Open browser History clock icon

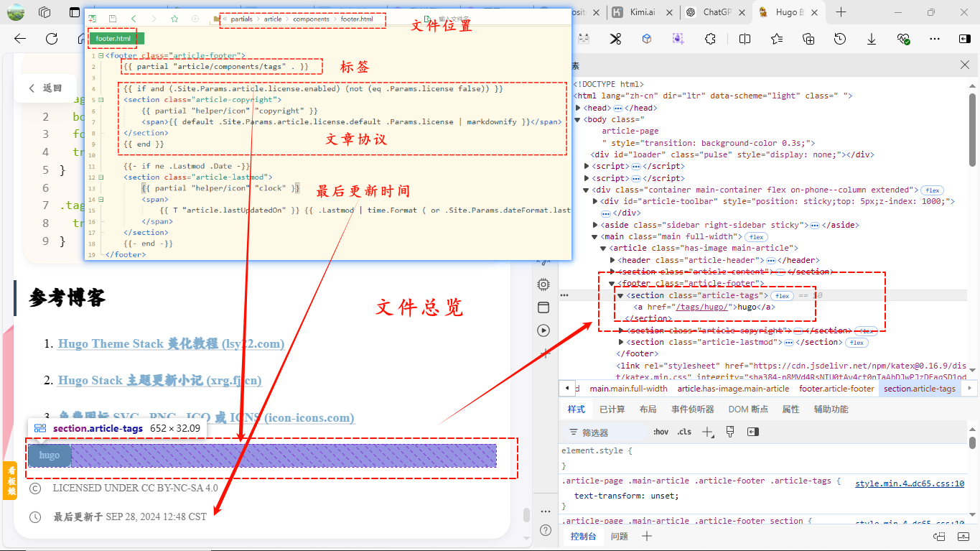tap(840, 39)
